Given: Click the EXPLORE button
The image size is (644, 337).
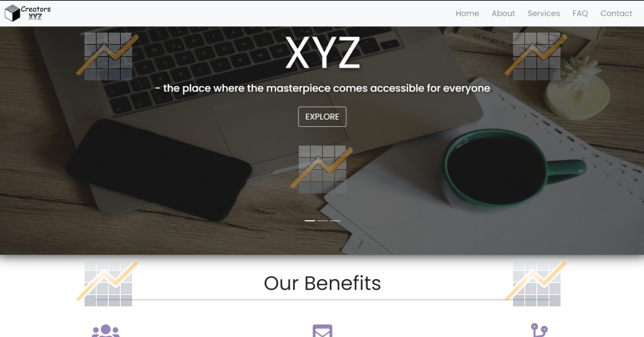Looking at the screenshot, I should (x=322, y=116).
